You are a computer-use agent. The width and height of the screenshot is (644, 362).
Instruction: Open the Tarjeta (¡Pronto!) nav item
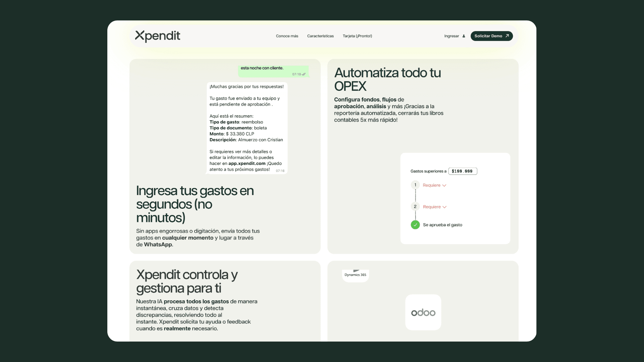coord(357,36)
